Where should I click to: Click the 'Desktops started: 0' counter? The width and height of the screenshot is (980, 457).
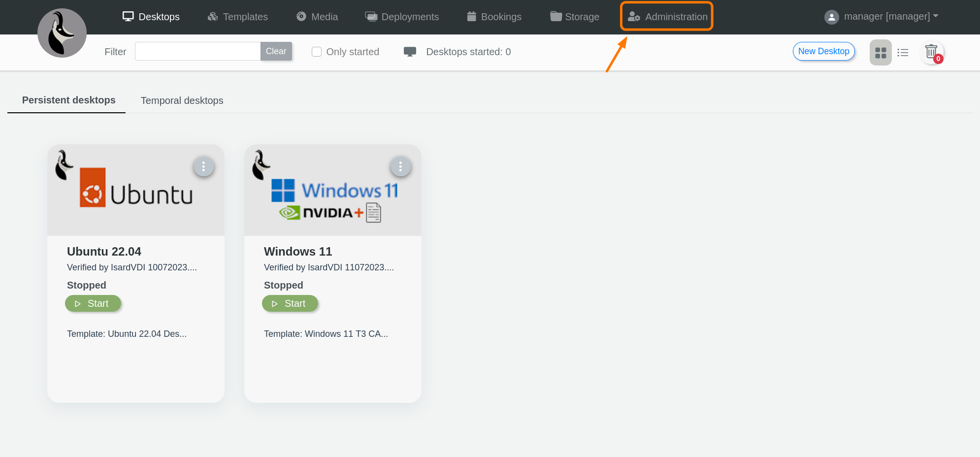[468, 52]
